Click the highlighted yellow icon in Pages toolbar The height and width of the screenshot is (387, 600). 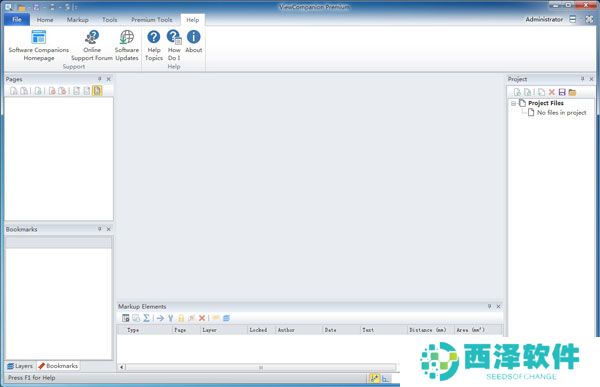click(97, 91)
